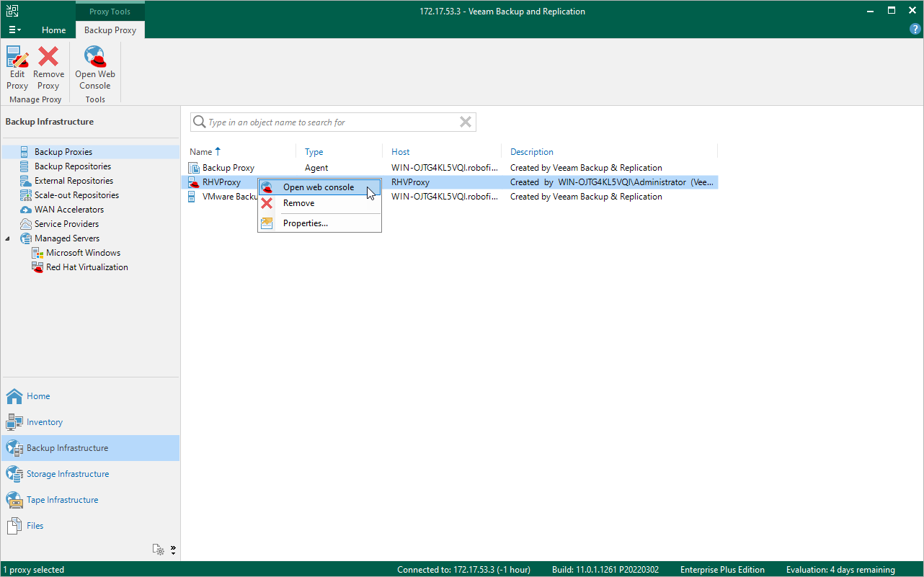Click the Service Providers tree icon
The image size is (924, 577).
click(25, 224)
